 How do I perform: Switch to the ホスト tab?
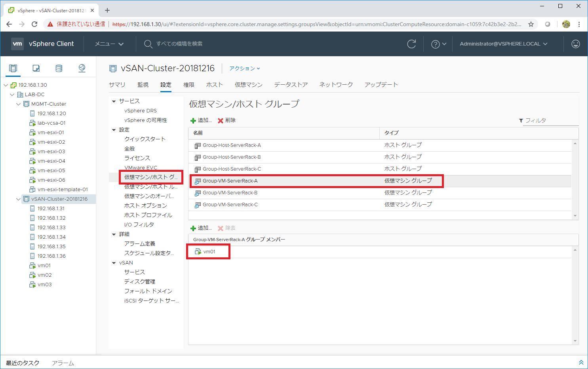pyautogui.click(x=215, y=85)
